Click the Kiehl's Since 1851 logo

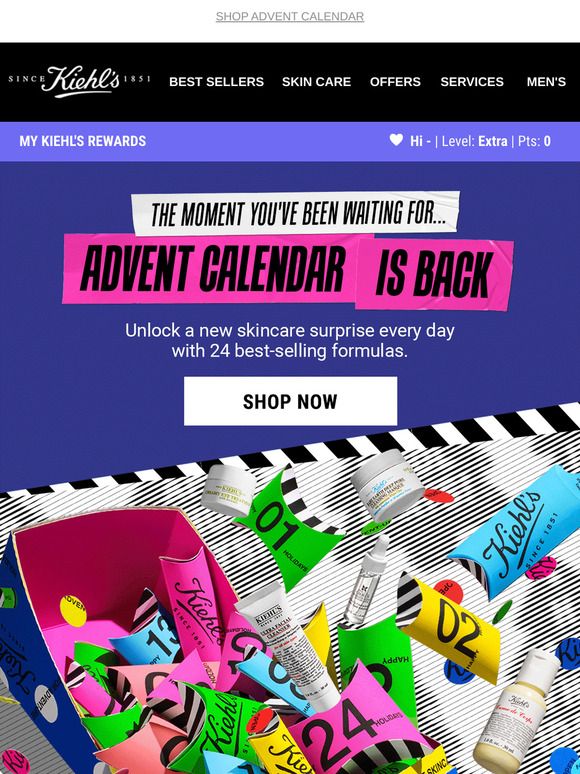[x=79, y=81]
